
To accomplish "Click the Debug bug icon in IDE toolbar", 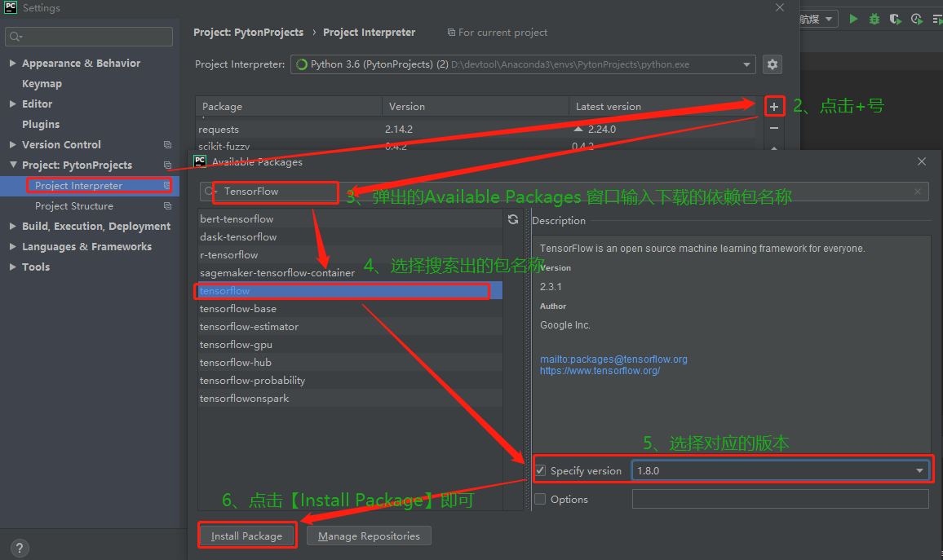I will (x=874, y=20).
